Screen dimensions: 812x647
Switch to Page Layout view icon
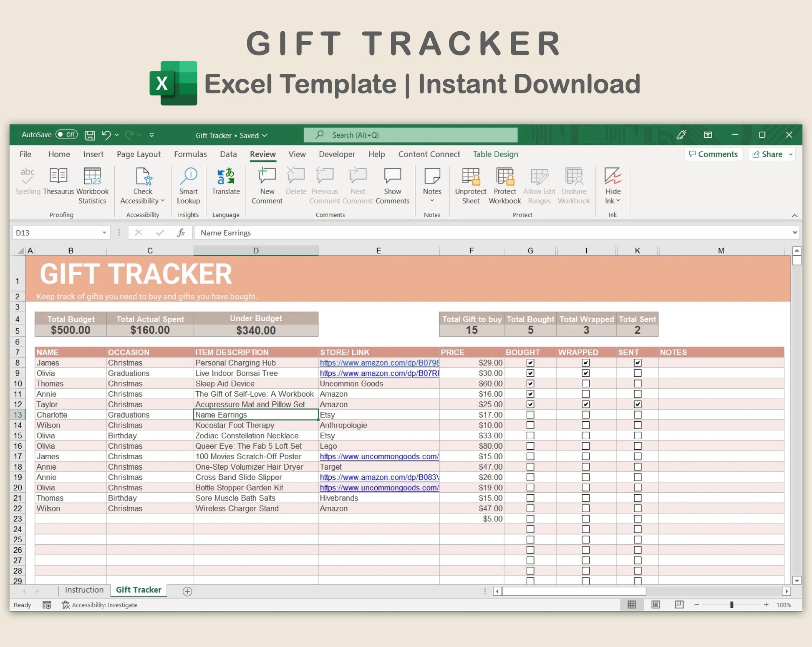(656, 604)
